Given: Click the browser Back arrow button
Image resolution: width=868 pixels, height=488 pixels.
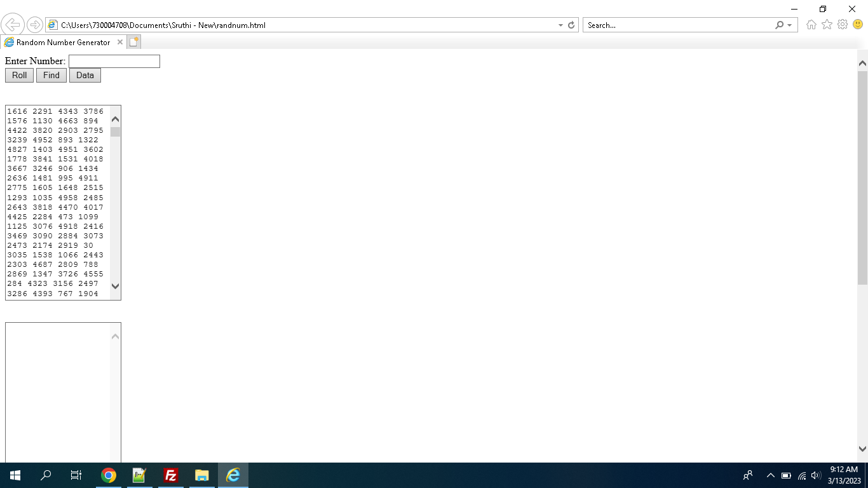Looking at the screenshot, I should [x=13, y=25].
